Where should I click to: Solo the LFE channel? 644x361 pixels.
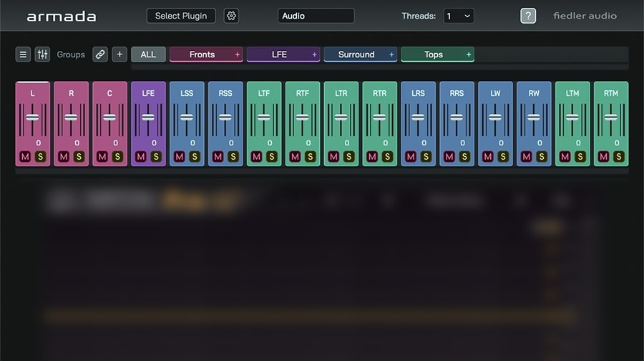point(156,156)
